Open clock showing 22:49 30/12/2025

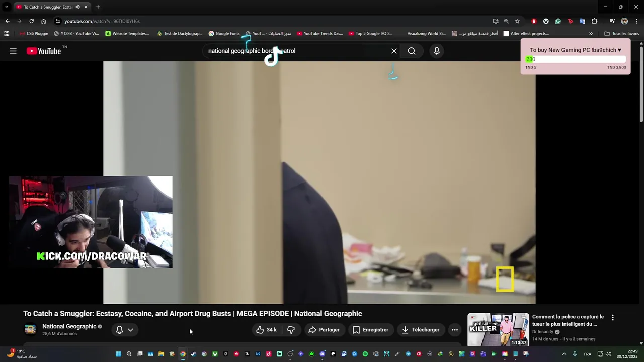[627, 354]
